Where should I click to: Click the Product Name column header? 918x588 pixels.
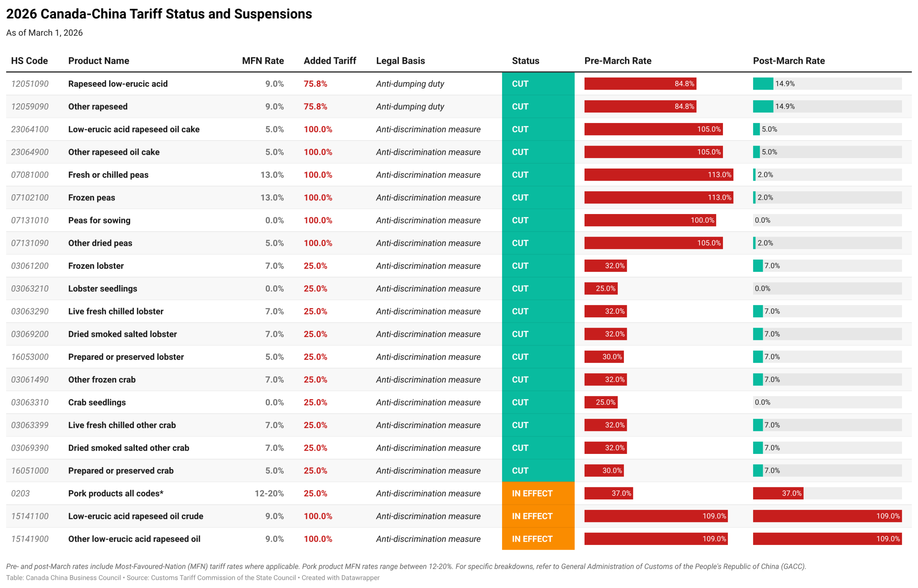pyautogui.click(x=99, y=61)
